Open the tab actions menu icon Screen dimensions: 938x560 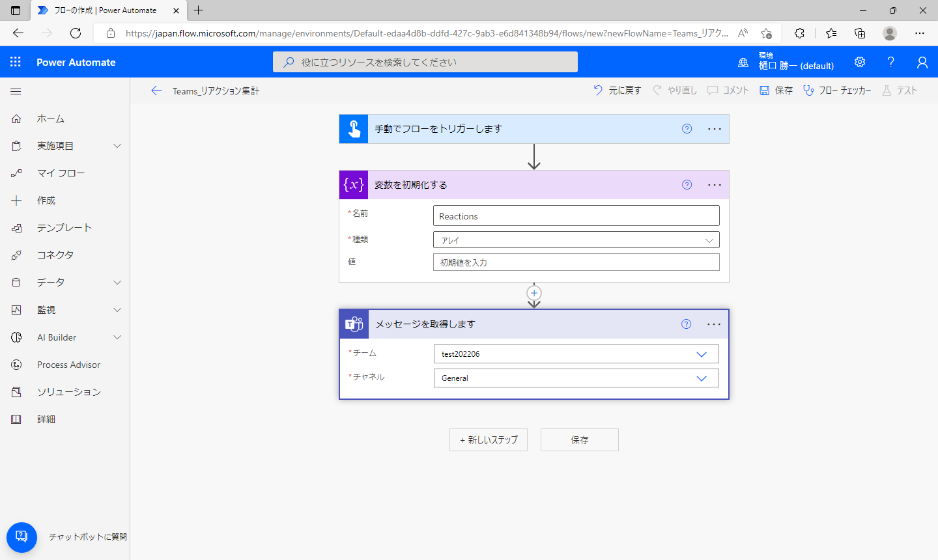tap(16, 10)
